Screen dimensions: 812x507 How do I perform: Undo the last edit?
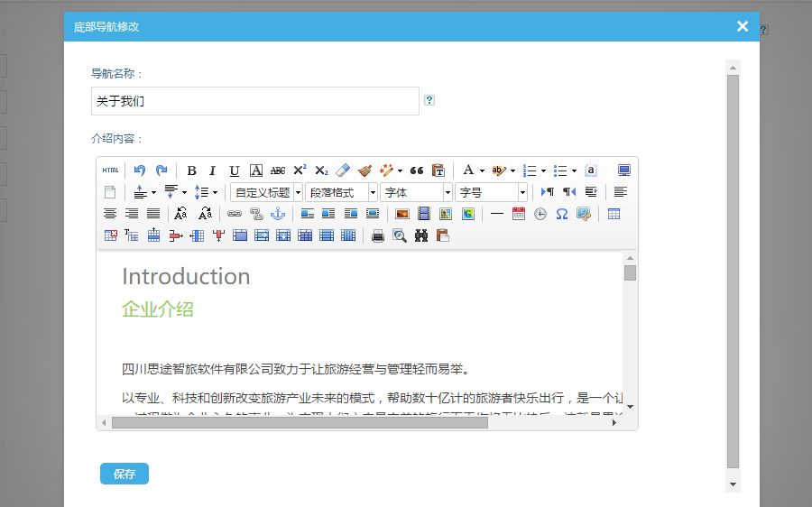tap(140, 171)
